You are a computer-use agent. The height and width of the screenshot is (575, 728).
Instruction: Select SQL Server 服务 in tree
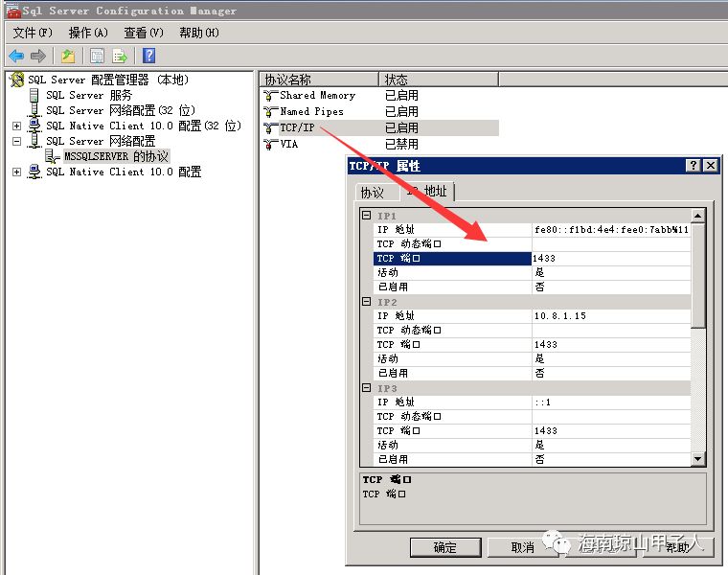(x=89, y=95)
